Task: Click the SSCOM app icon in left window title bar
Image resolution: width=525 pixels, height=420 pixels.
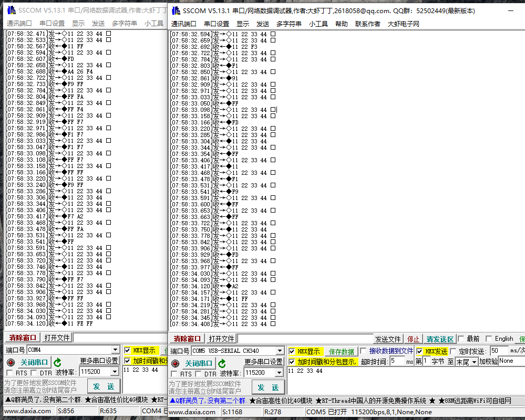Action: click(x=10, y=11)
